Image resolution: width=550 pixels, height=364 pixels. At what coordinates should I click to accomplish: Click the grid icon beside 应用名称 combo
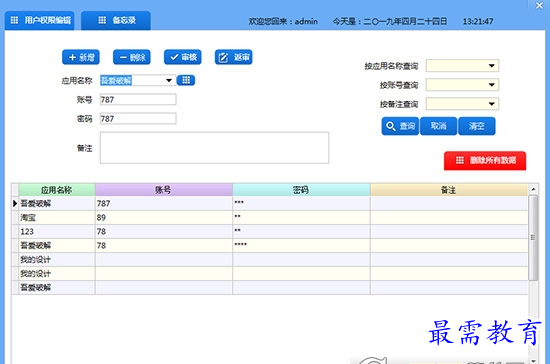pos(186,80)
